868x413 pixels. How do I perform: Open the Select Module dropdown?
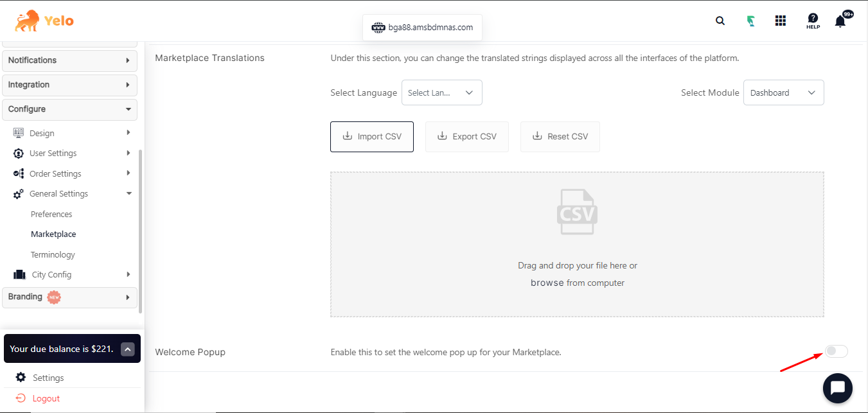click(x=783, y=92)
